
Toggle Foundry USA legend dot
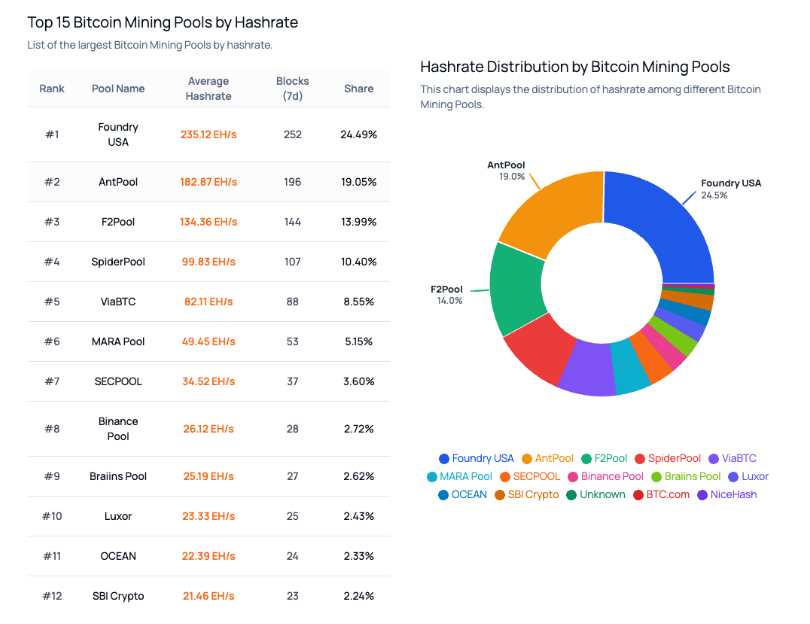(x=444, y=459)
